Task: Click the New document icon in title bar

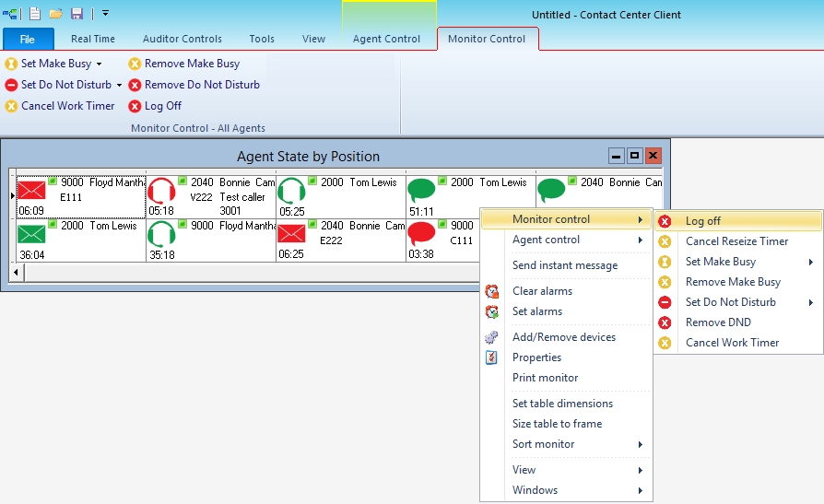Action: point(35,13)
